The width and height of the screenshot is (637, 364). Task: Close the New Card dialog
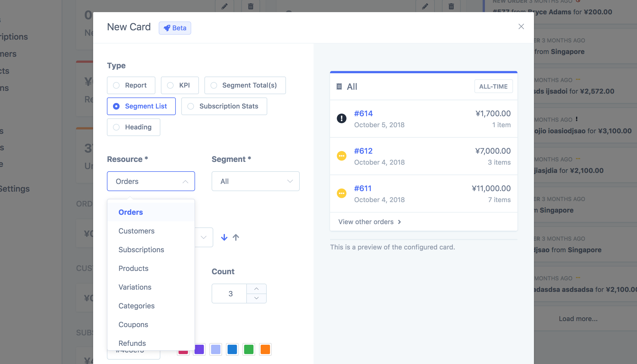[521, 27]
